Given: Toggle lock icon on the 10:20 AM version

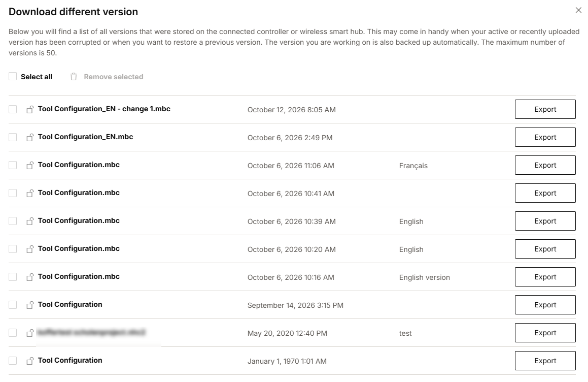Looking at the screenshot, I should point(30,249).
